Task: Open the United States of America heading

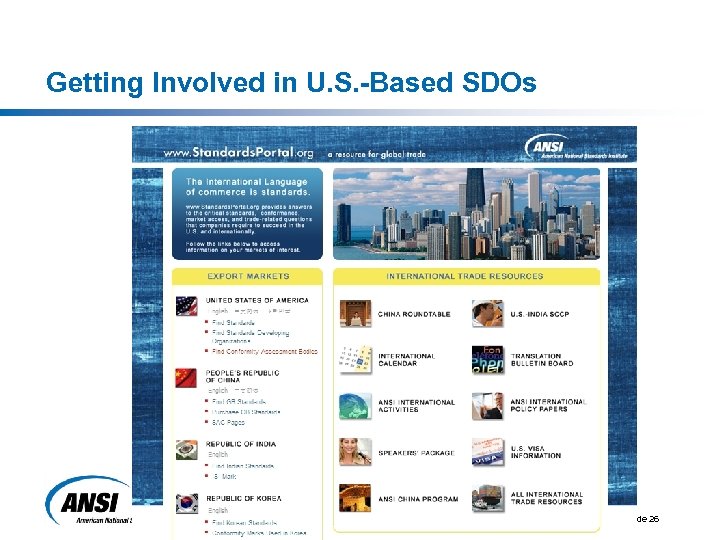Action: 257,300
